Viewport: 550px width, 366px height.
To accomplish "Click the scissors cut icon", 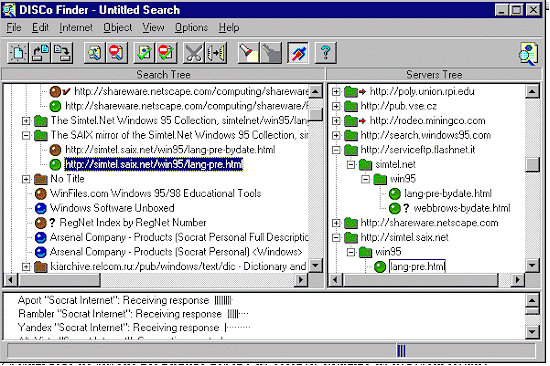I will point(194,53).
